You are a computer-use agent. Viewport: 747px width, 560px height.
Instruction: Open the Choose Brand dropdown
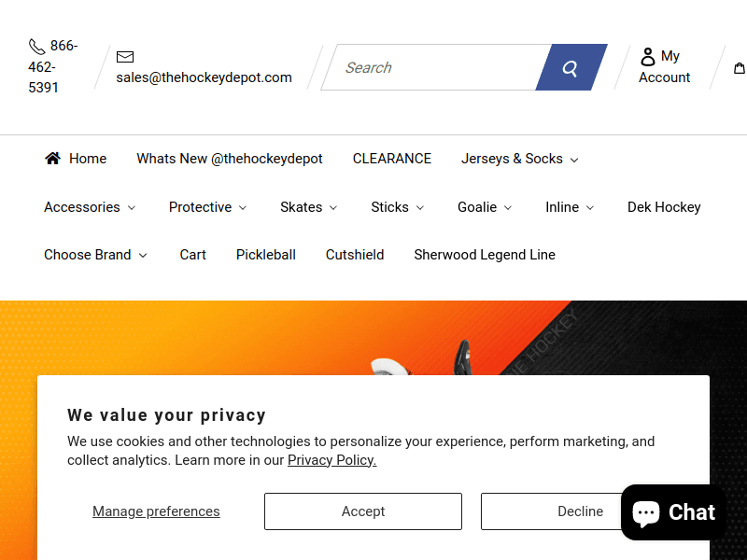click(95, 255)
